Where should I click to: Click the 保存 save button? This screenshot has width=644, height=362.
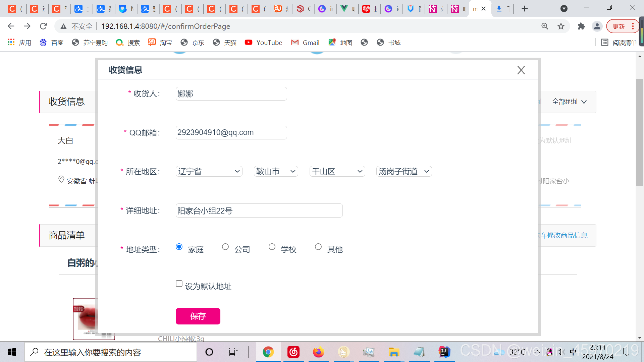(198, 316)
